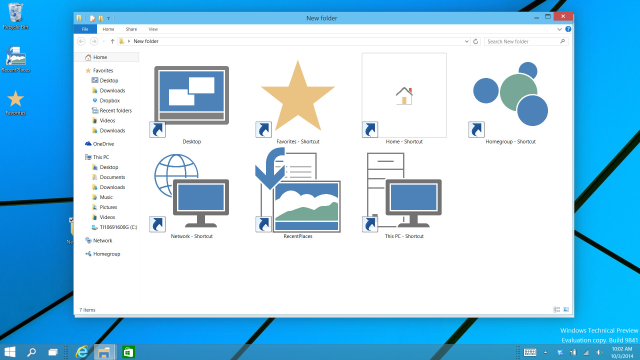Click the RecentPlaces desktop icon
The width and height of the screenshot is (640, 360).
pos(16,59)
